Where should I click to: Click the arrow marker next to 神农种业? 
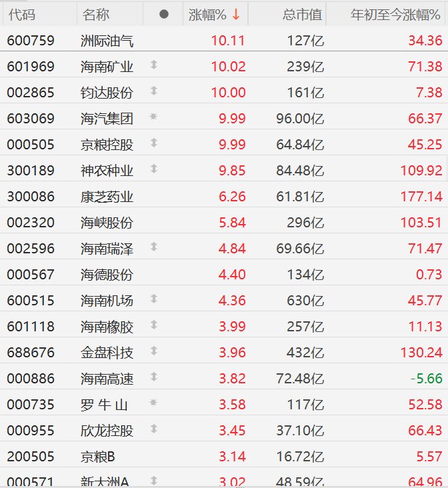pyautogui.click(x=154, y=169)
